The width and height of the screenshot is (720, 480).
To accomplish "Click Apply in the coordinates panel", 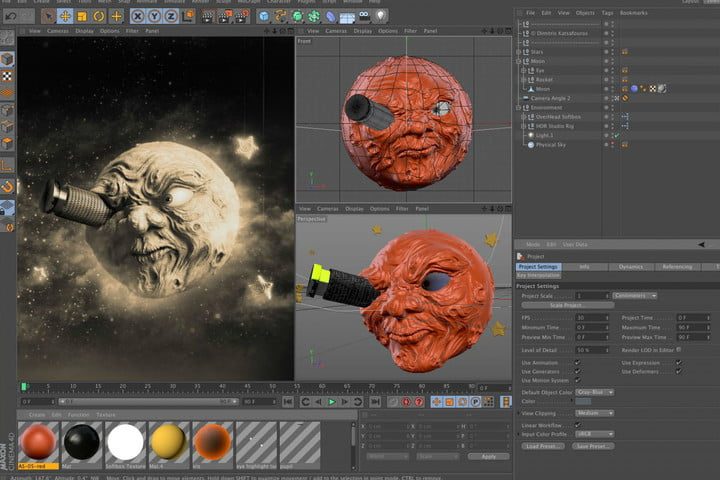I will click(x=488, y=457).
